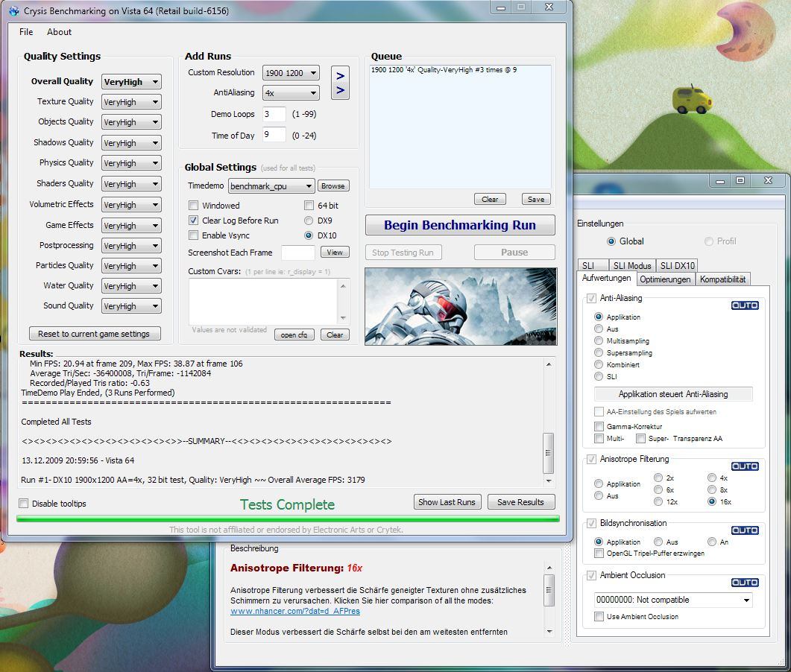Click the Crysis nanosuit artwork image

(x=461, y=306)
